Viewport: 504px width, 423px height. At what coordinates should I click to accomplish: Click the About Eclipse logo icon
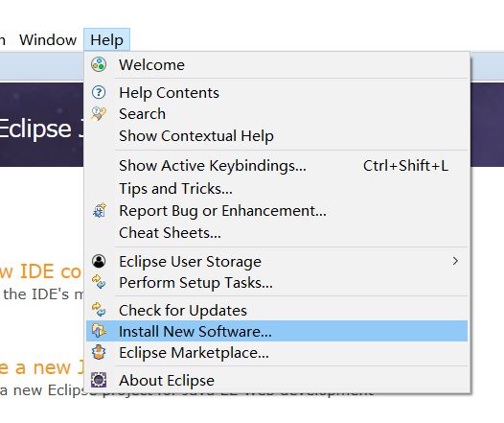(99, 380)
